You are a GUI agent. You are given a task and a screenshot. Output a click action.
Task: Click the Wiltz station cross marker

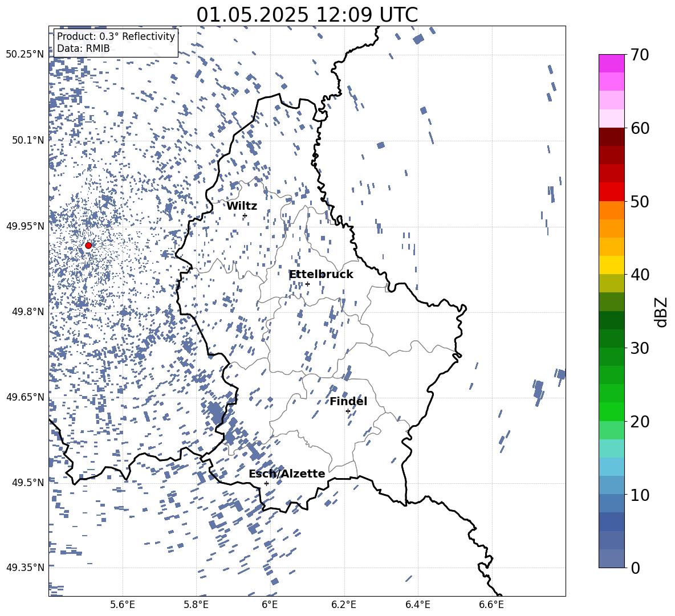tap(245, 215)
